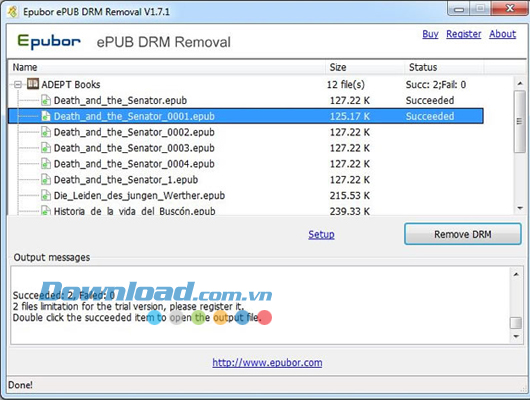Click the Succeeded status of Death_and_the_Senator.epub

(430, 100)
